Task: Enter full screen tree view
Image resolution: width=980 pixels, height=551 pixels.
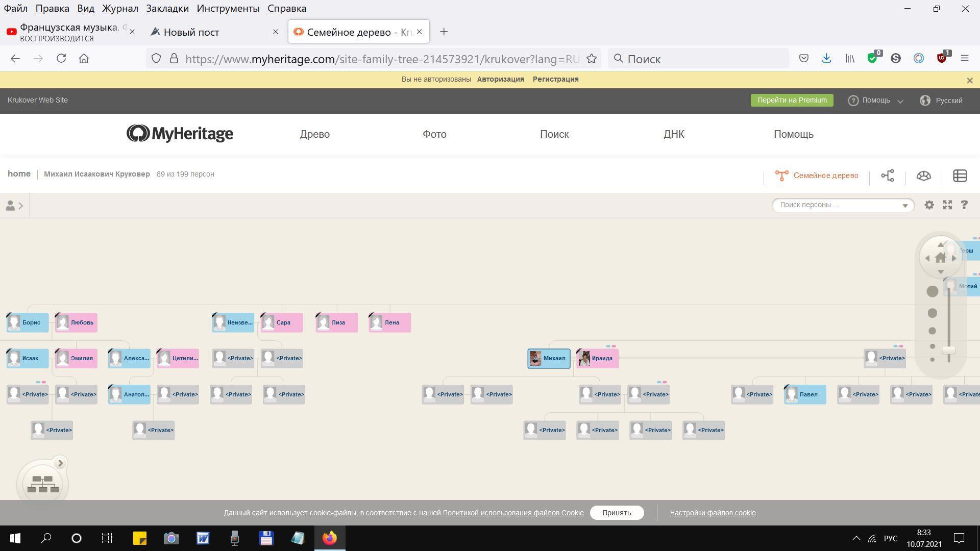Action: tap(947, 205)
